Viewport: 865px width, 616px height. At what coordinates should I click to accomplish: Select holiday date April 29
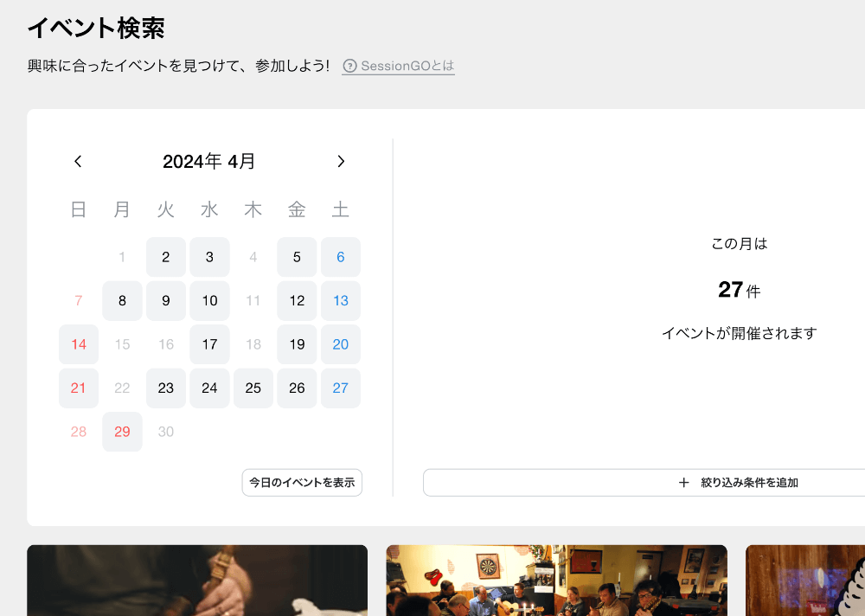pyautogui.click(x=122, y=432)
